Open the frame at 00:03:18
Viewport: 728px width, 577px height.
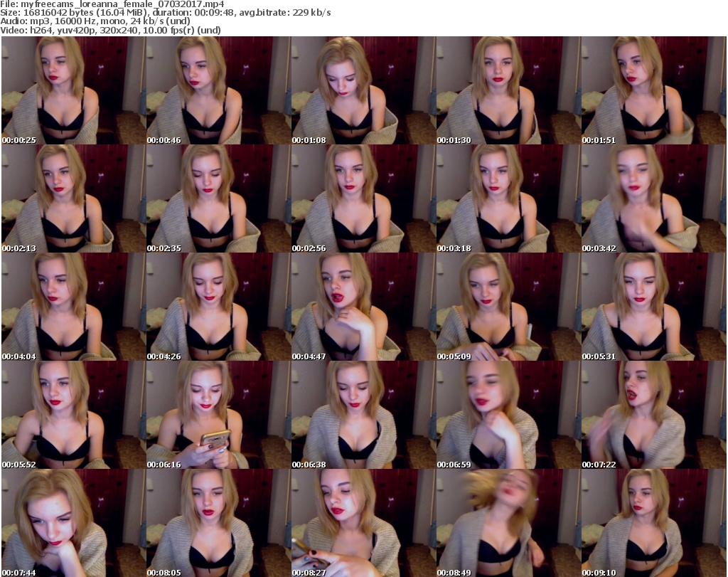click(x=508, y=198)
